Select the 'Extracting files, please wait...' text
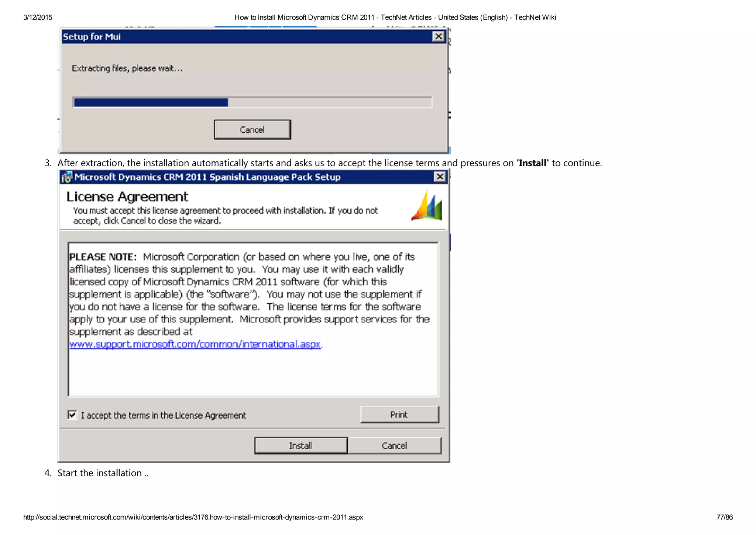The width and height of the screenshot is (756, 535). 127,68
